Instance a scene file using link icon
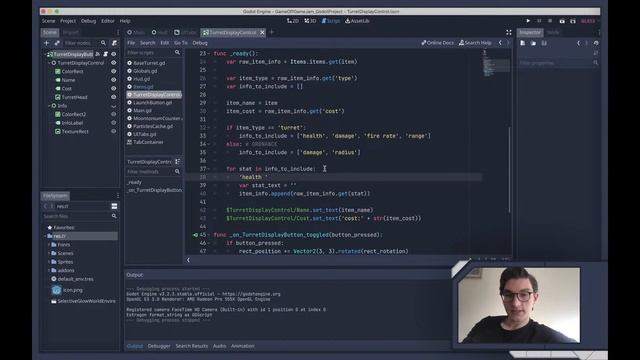The image size is (640, 360). coord(57,43)
